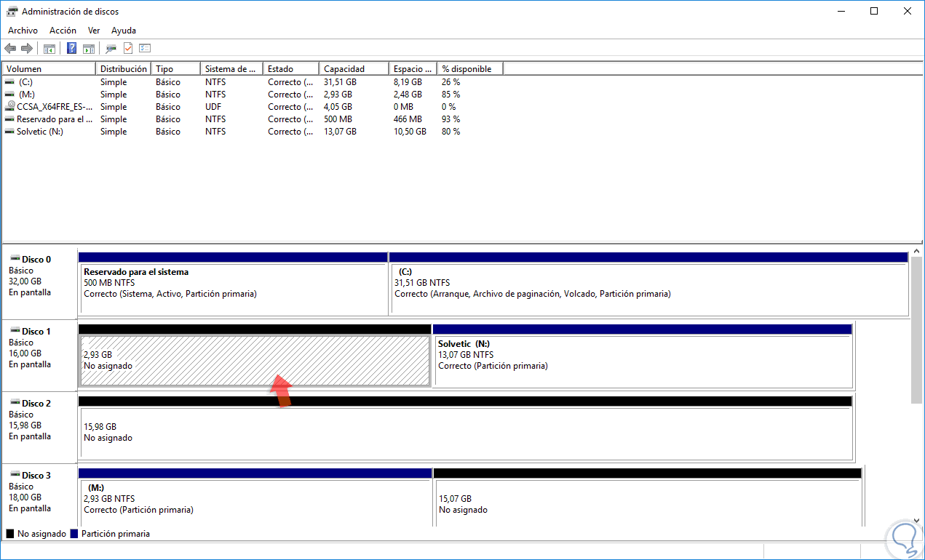Click the disk icon of Disco 0
Screen dimensions: 925x560
click(x=14, y=259)
